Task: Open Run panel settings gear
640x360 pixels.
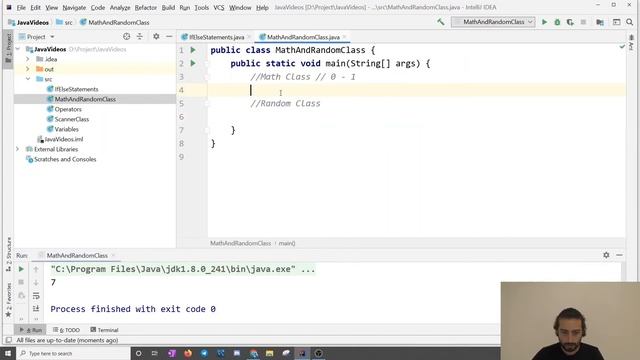Action: [606, 255]
